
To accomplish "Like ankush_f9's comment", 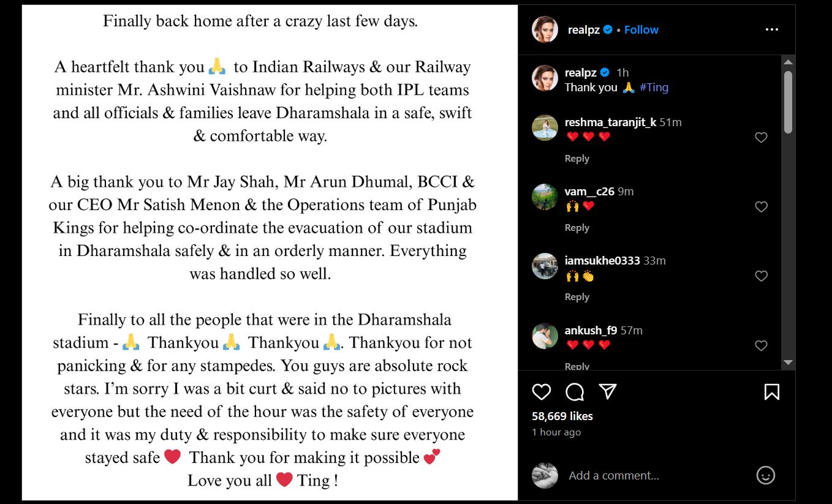I will [x=761, y=346].
